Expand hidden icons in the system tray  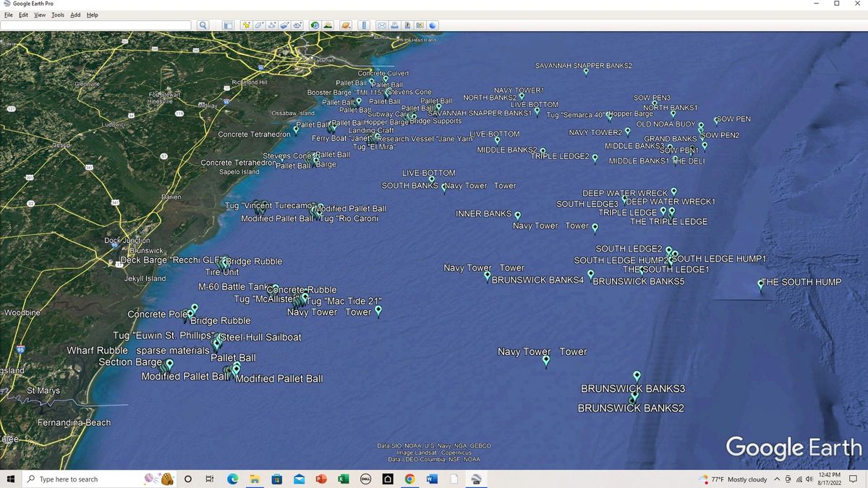click(777, 479)
